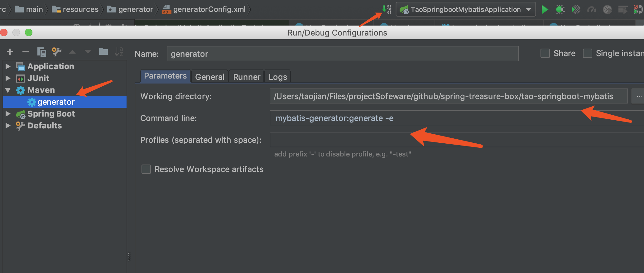Move the configuration up in the list
644x273 pixels.
(72, 52)
